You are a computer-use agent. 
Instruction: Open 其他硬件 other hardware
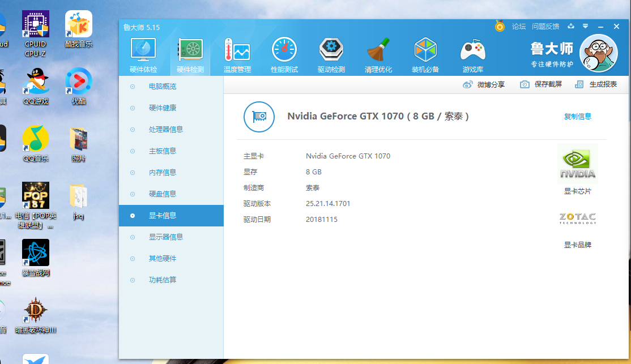(x=171, y=259)
